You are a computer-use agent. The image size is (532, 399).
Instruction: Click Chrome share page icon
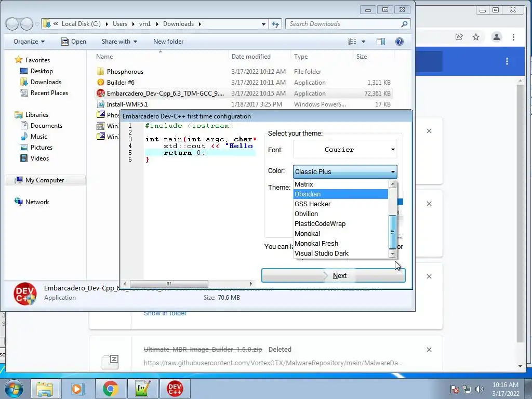[459, 37]
